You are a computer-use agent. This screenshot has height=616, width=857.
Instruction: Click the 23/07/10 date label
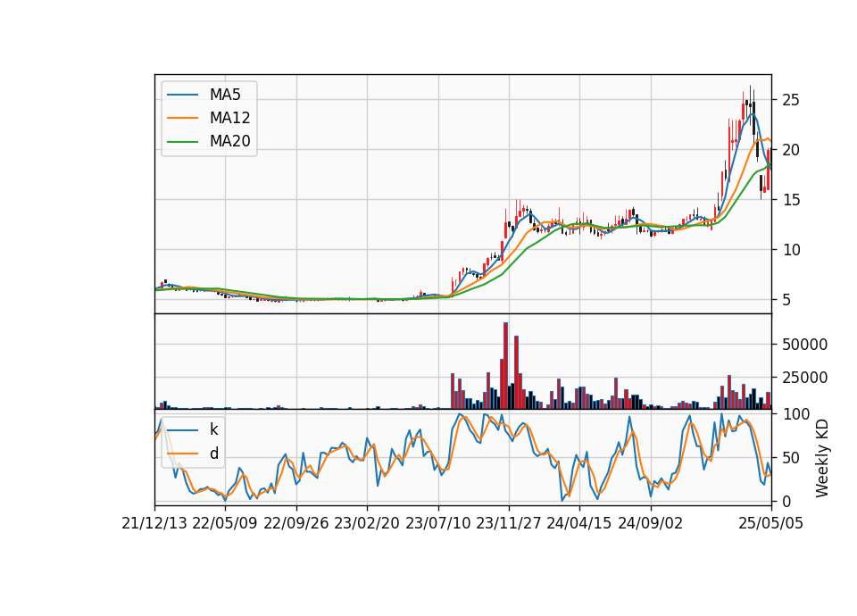[437, 523]
